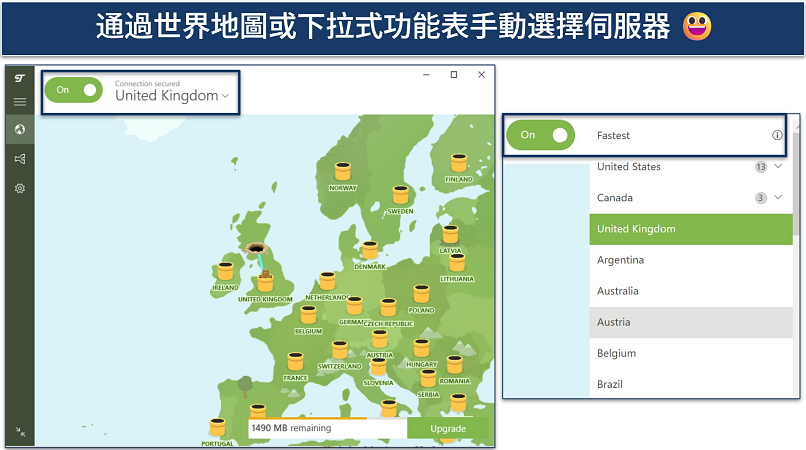Select Fastest server option
The image size is (806, 450).
coord(614,135)
